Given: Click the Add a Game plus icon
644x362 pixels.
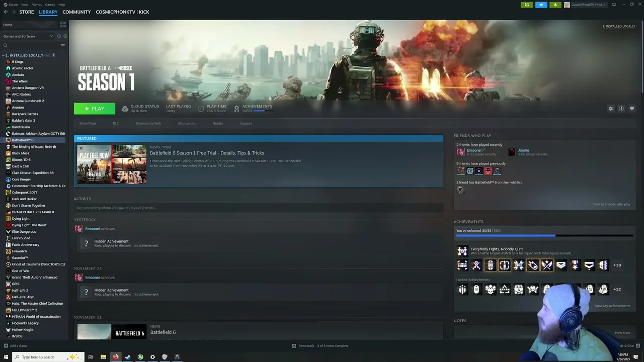Looking at the screenshot, I should 6,346.
